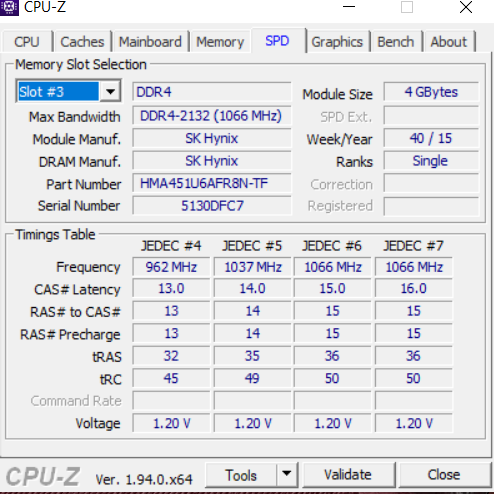494x494 pixels.
Task: Click CAS# Latency value 14.0
Action: 253,288
